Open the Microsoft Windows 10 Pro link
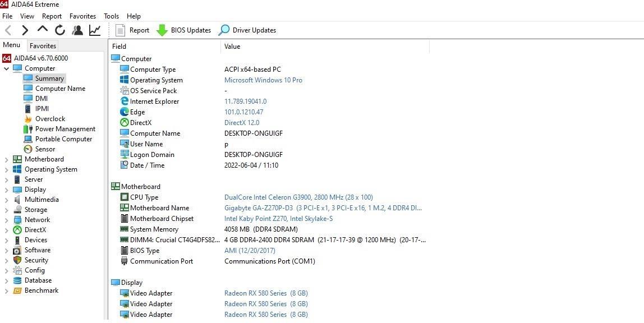The height and width of the screenshot is (323, 644). pyautogui.click(x=263, y=80)
